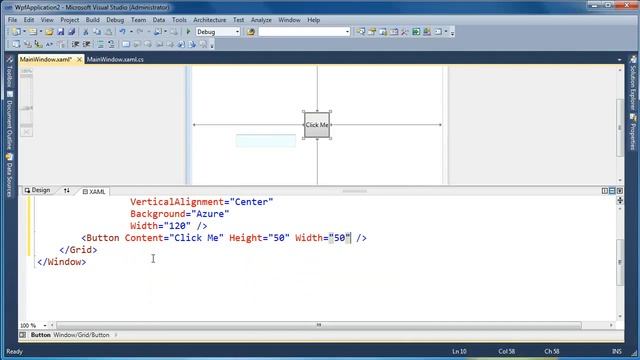640x360 pixels.
Task: Click the Fit All button under the zoom slider
Action: coord(27,132)
